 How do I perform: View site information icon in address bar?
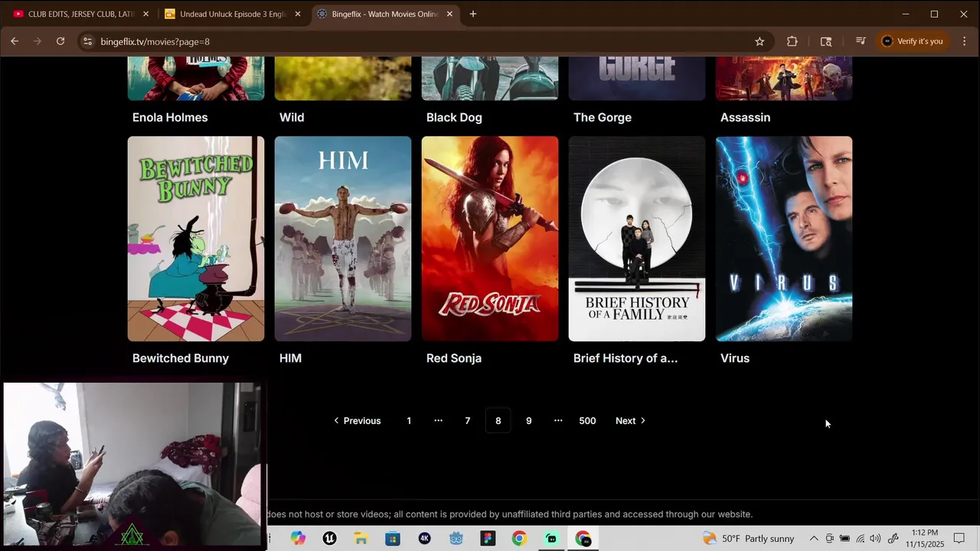[x=87, y=41]
